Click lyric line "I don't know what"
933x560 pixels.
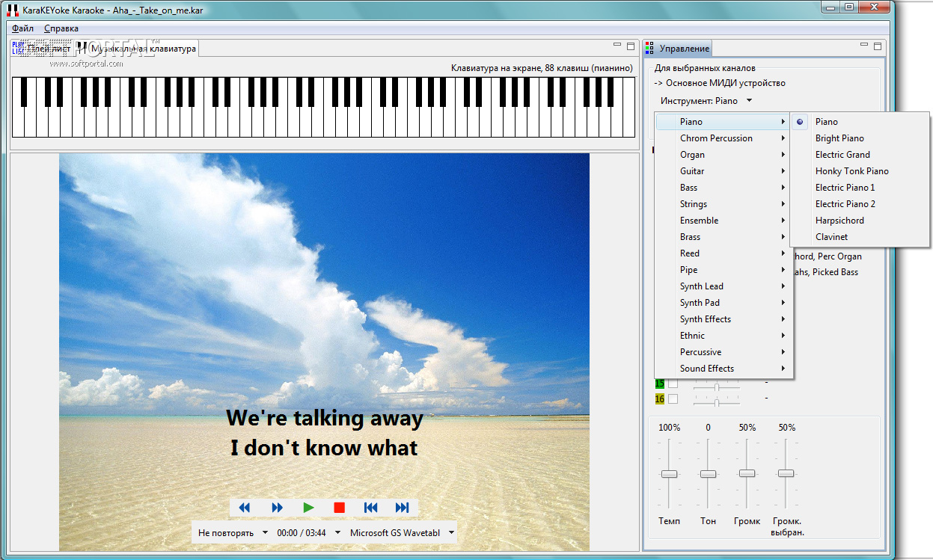pos(324,449)
